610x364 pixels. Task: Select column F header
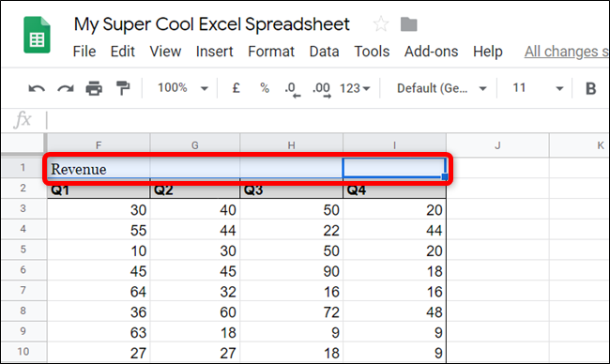[99, 145]
